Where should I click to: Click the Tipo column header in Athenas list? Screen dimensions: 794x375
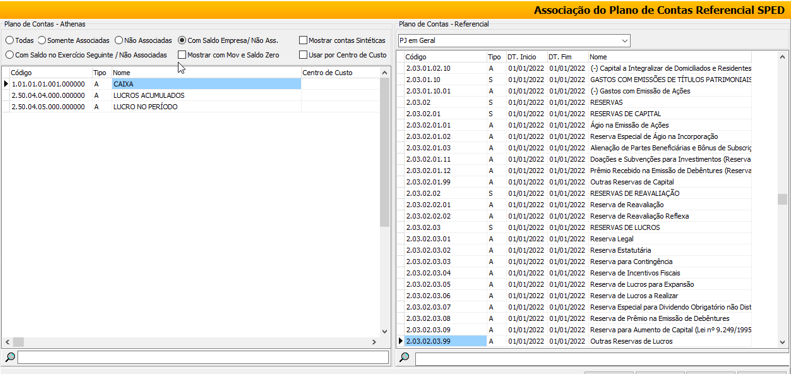click(x=102, y=73)
